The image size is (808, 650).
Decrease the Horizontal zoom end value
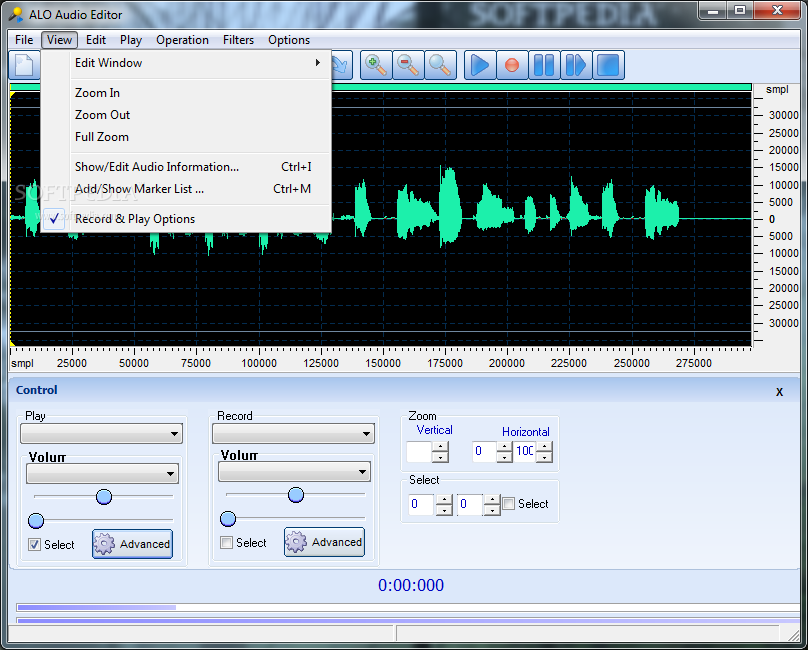(545, 457)
